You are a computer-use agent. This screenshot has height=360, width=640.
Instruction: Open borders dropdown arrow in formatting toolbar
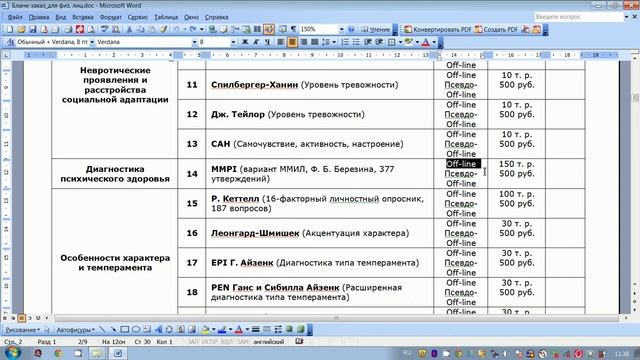tap(400, 42)
